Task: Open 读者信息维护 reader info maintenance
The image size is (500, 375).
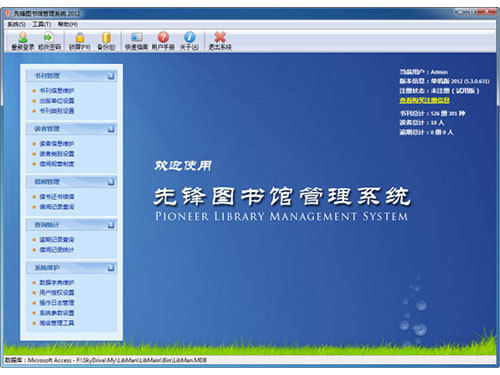Action: (57, 144)
